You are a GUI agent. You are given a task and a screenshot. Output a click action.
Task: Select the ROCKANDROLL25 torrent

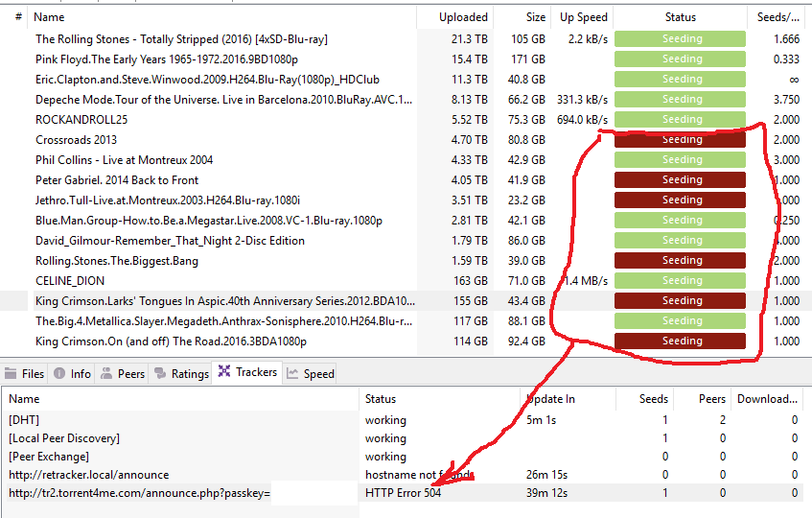point(81,120)
